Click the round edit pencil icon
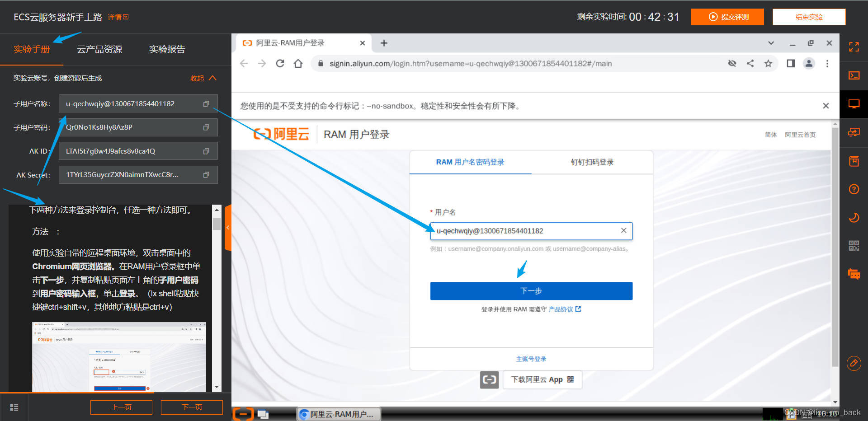 click(x=854, y=363)
